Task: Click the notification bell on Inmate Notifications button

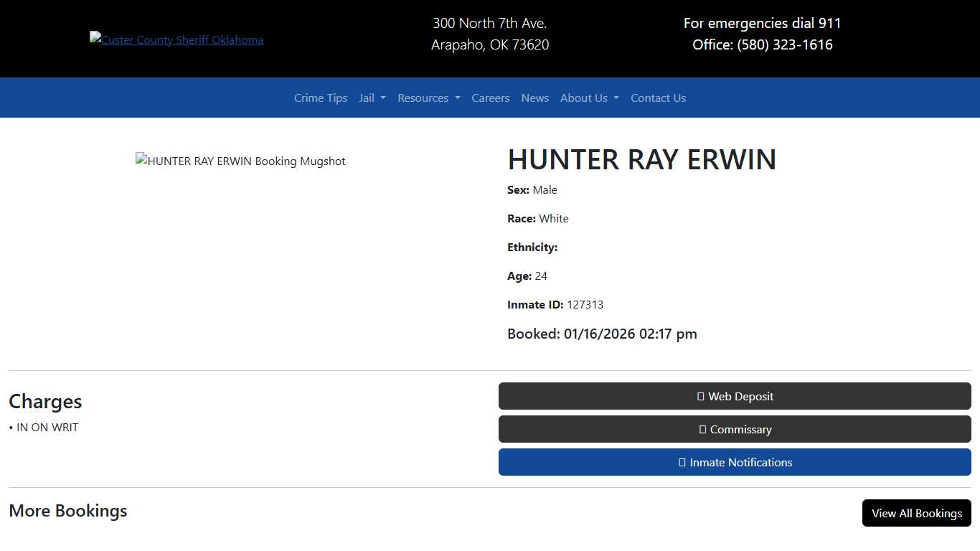Action: [x=681, y=462]
